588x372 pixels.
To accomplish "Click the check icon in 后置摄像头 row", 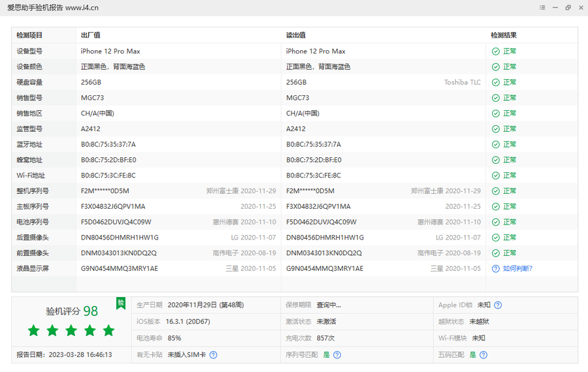I will pyautogui.click(x=496, y=238).
